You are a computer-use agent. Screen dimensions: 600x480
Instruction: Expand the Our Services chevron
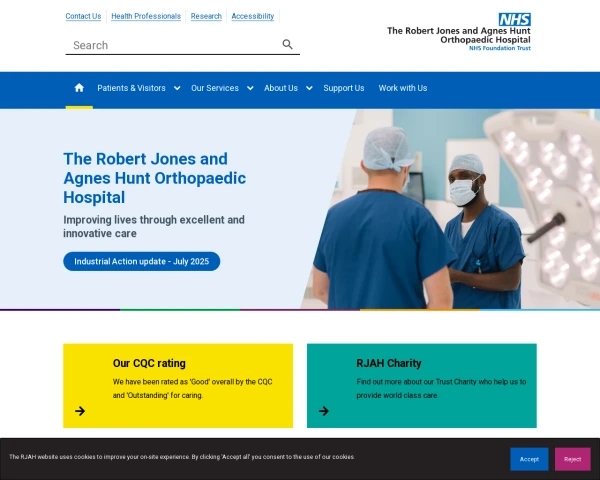coord(250,88)
